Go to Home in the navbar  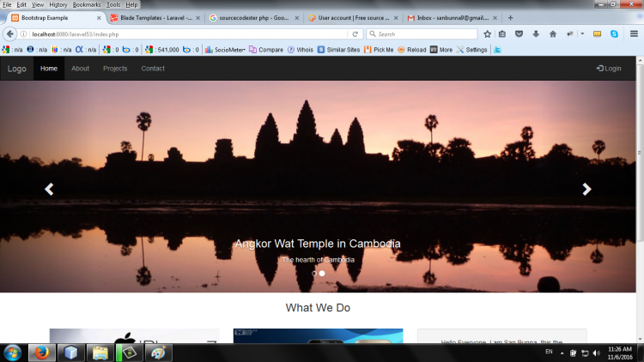tap(49, 69)
